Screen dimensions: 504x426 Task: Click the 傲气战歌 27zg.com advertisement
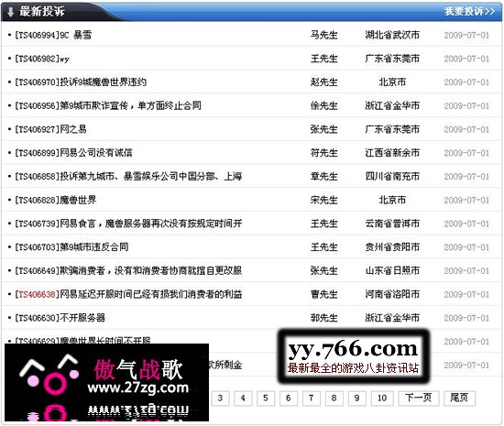106,382
